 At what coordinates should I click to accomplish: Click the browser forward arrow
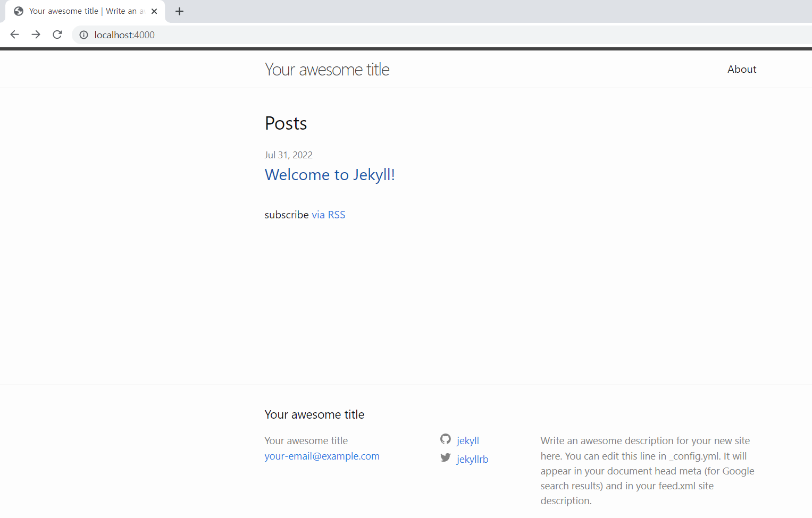[36, 35]
